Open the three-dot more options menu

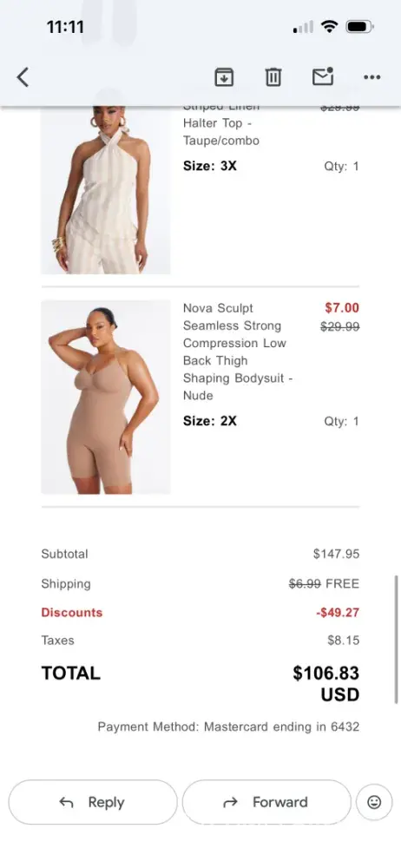(x=371, y=77)
